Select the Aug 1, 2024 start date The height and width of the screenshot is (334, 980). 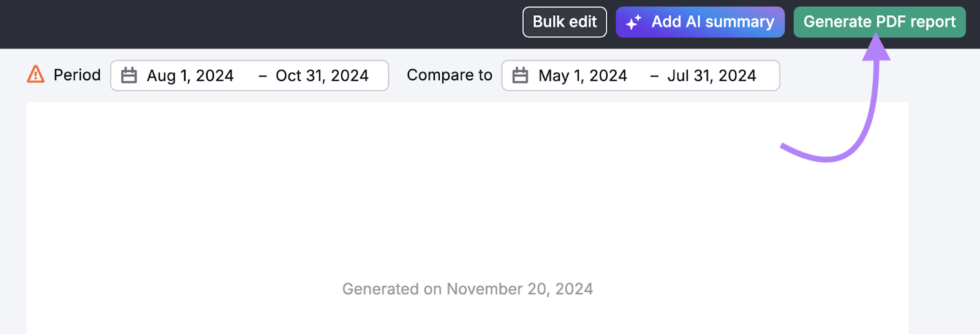pos(190,75)
